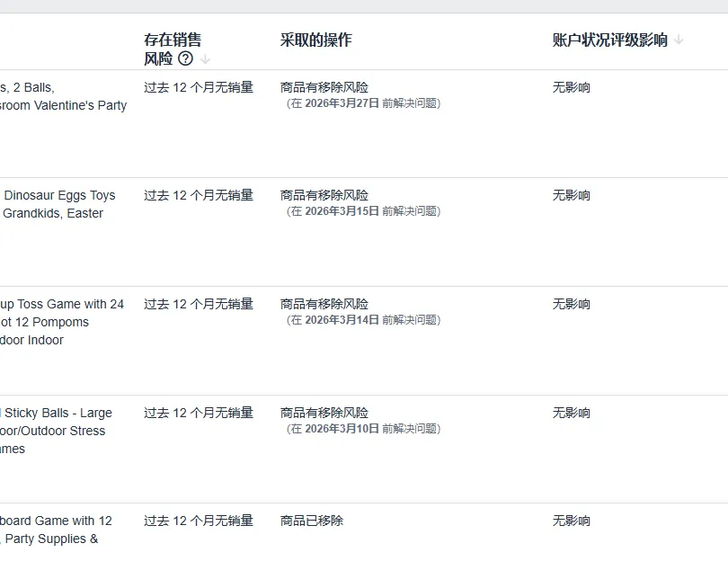728x588 pixels.
Task: Click 商品有移除风险 in the Toss Game row
Action: pos(324,304)
